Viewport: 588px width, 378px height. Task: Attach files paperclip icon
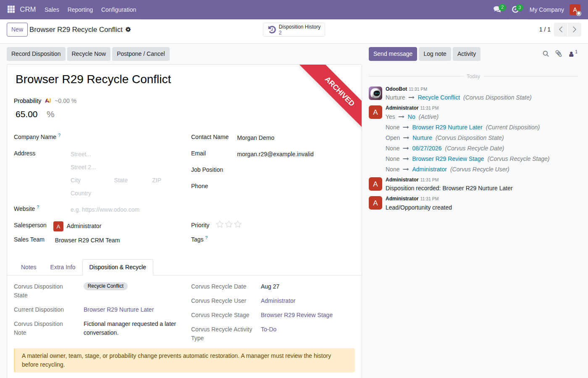pos(559,54)
